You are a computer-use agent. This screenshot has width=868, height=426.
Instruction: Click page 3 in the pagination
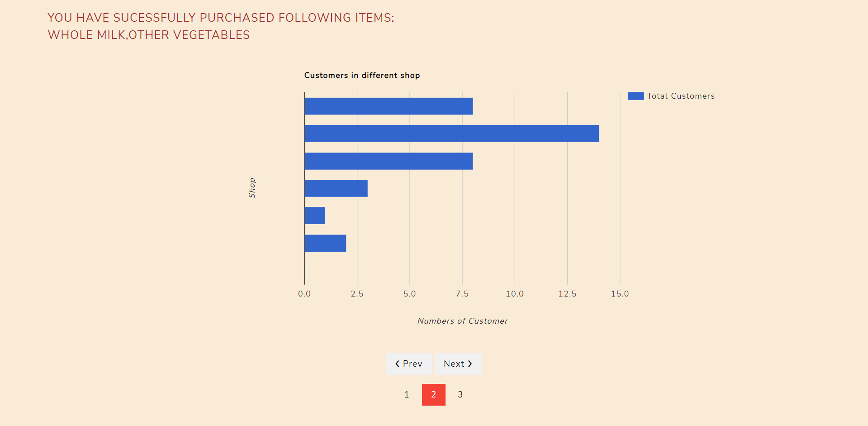coord(460,394)
